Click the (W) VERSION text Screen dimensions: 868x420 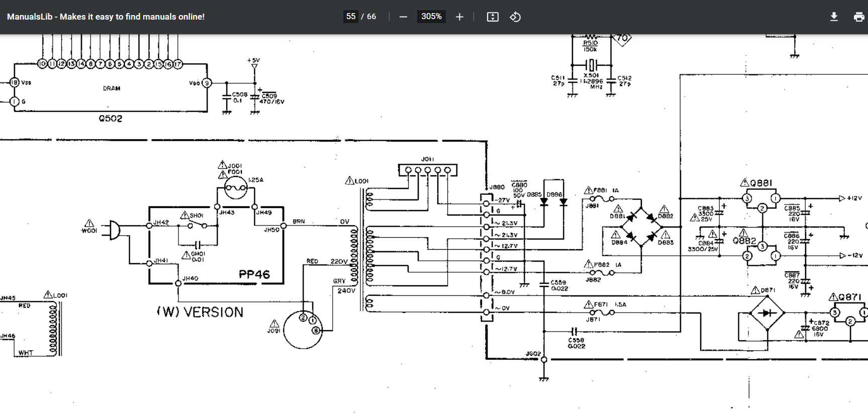[x=200, y=312]
